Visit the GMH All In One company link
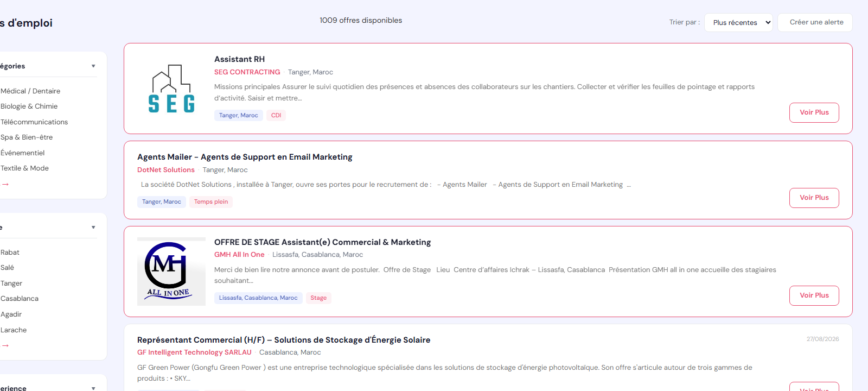Image resolution: width=868 pixels, height=391 pixels. pos(239,255)
